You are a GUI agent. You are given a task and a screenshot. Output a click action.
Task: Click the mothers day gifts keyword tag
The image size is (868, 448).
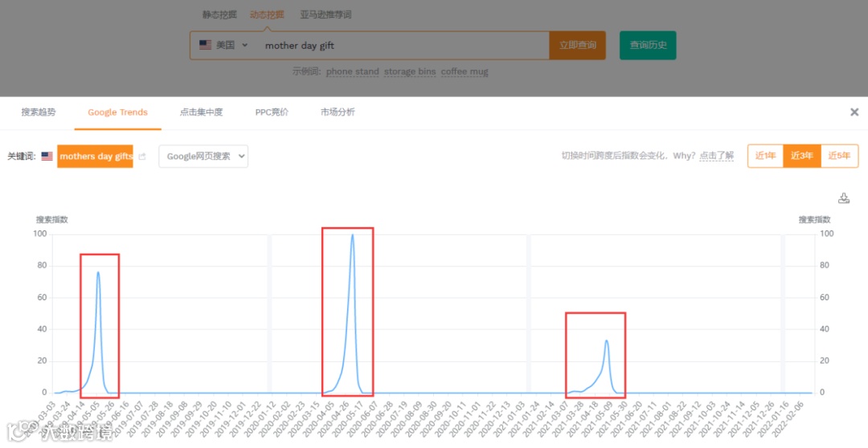tap(95, 157)
